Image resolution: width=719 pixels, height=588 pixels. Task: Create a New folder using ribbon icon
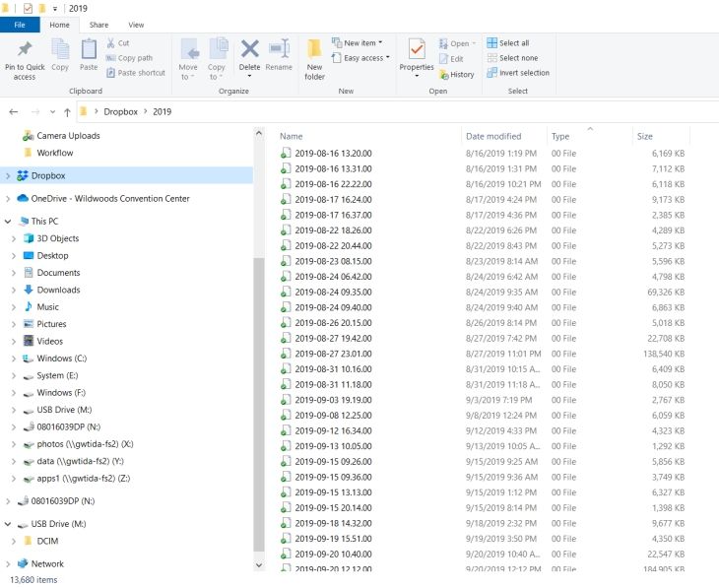314,50
